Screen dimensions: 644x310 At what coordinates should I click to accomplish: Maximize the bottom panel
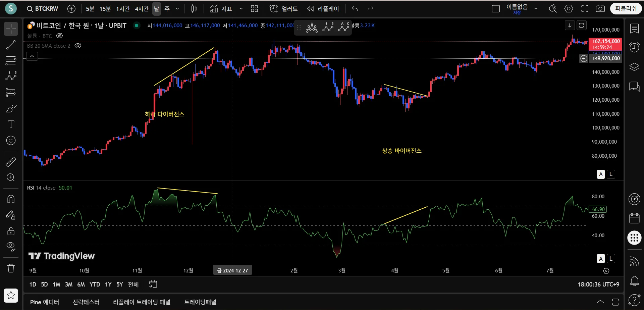coord(615,302)
